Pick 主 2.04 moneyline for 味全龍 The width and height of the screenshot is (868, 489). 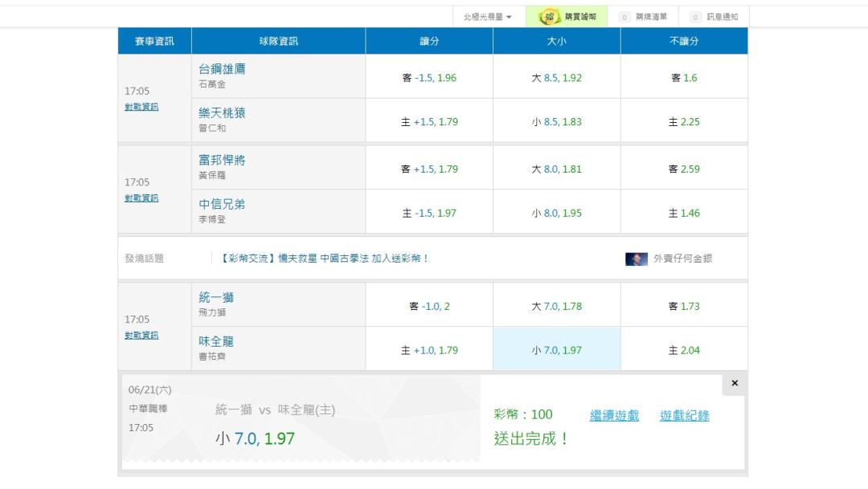(684, 350)
